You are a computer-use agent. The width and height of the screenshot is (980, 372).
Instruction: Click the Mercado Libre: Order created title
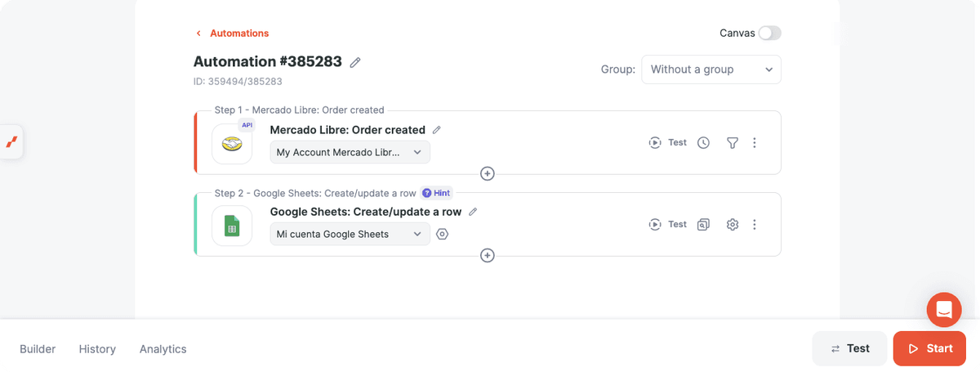point(348,130)
